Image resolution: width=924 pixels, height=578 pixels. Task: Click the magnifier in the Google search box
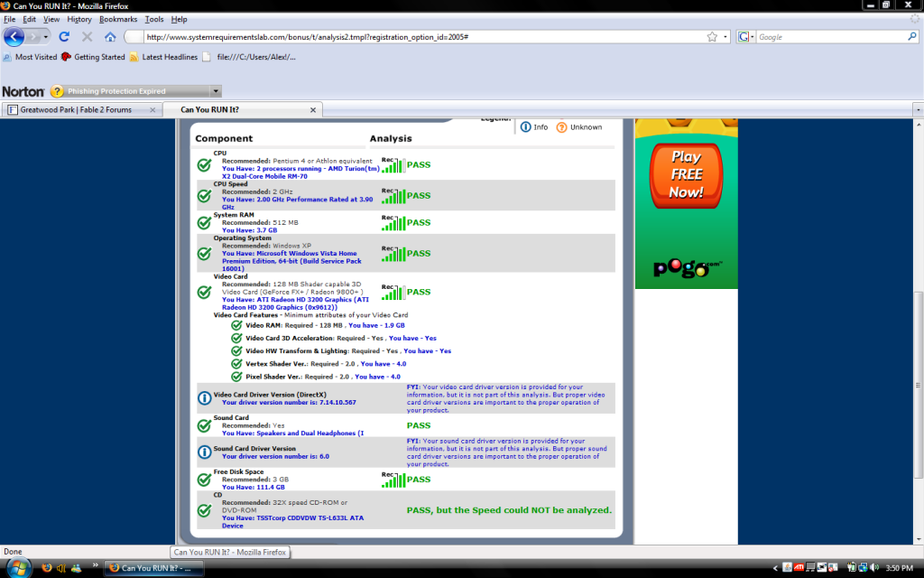(x=912, y=36)
